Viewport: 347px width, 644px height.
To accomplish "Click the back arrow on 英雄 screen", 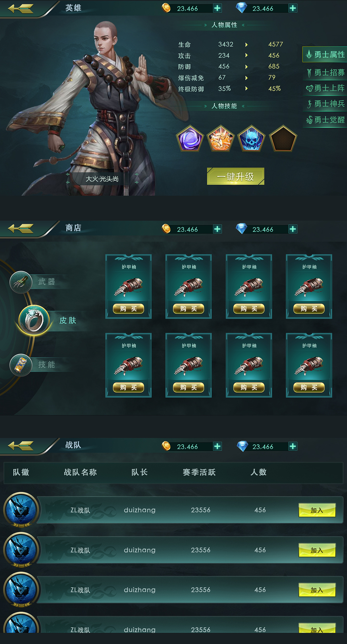I will (21, 9).
